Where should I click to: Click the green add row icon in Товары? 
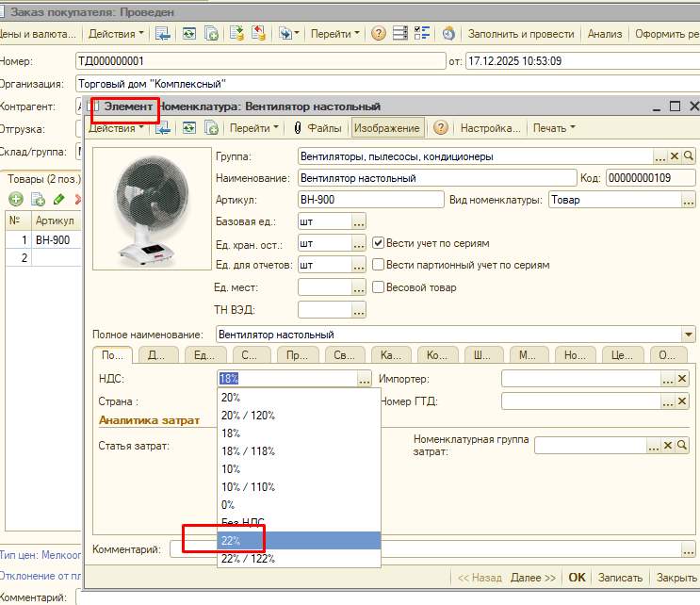[15, 199]
